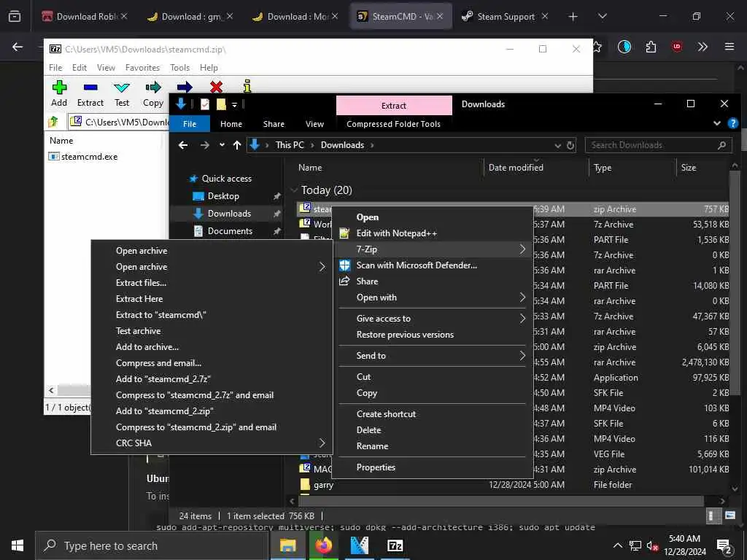
Task: Open the View tab in Explorer ribbon
Action: 315,124
